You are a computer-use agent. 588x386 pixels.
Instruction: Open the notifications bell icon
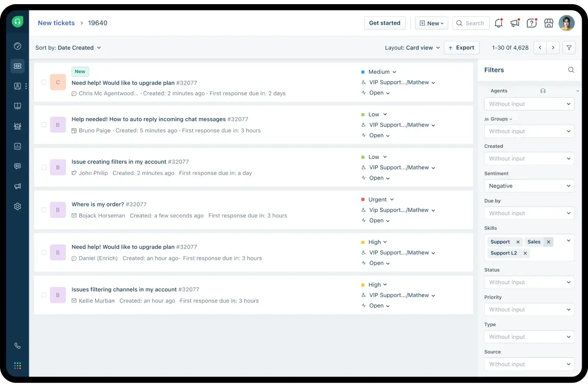pos(499,23)
